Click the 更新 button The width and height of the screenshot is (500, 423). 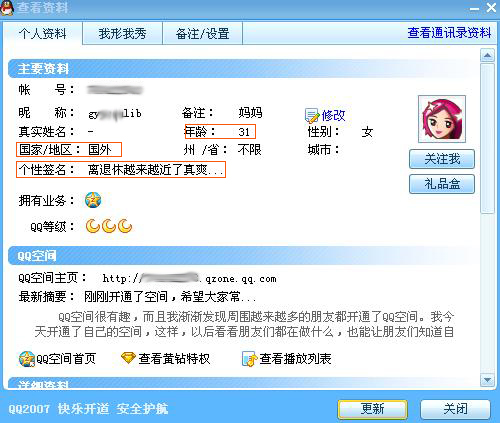tap(372, 409)
